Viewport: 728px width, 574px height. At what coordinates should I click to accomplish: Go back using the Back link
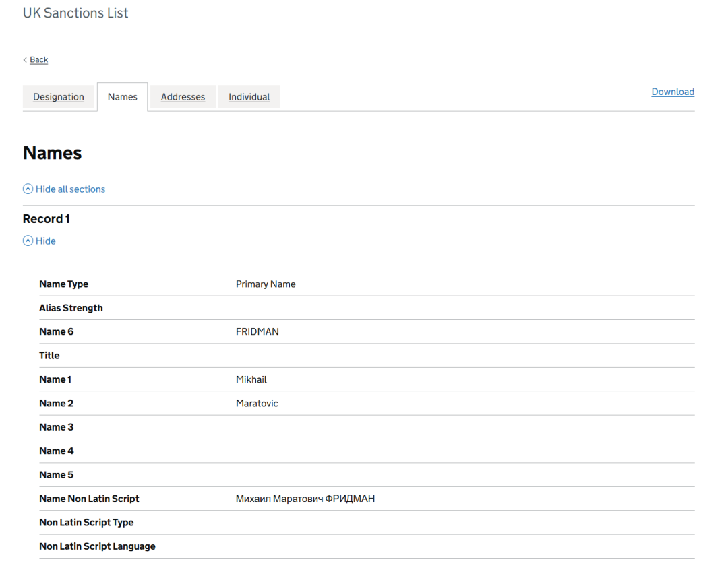click(39, 60)
